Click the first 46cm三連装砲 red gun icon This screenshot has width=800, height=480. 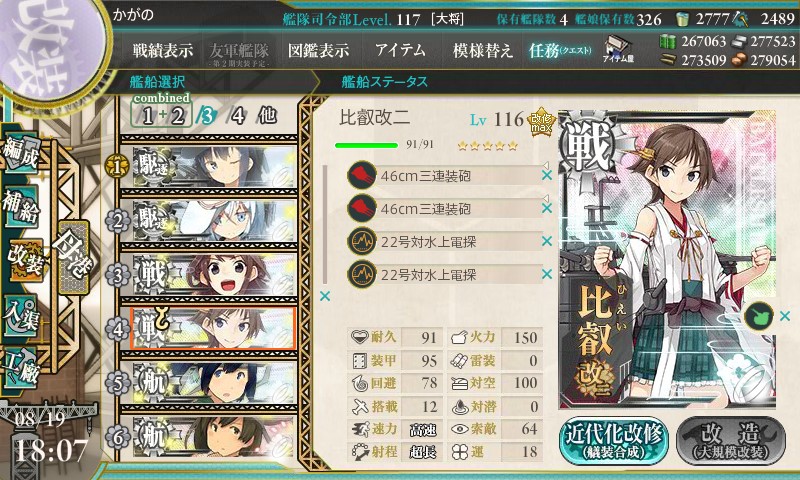tap(362, 175)
